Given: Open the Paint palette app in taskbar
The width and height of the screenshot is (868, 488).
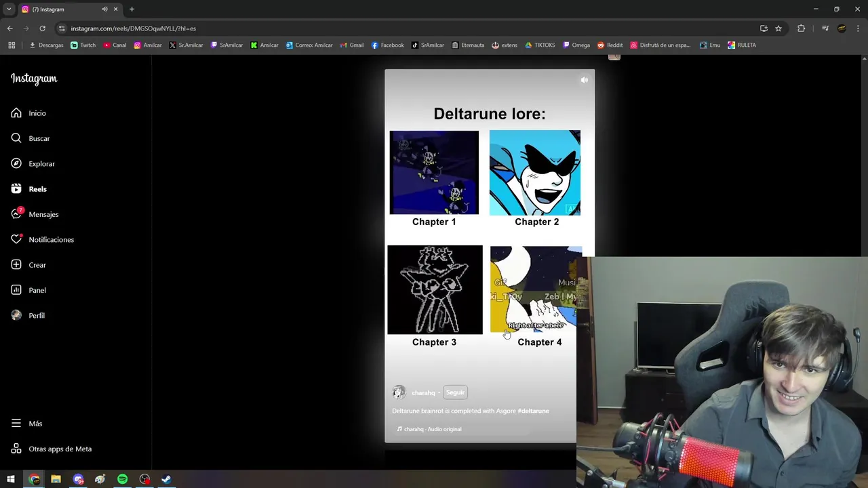Looking at the screenshot, I should [100, 479].
